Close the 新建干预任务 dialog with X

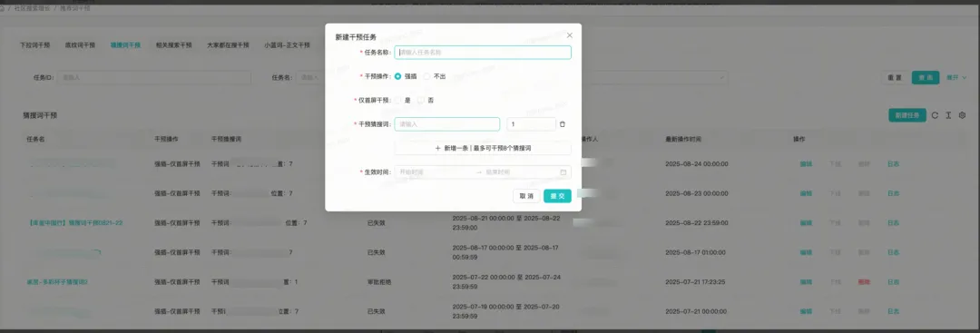[569, 35]
